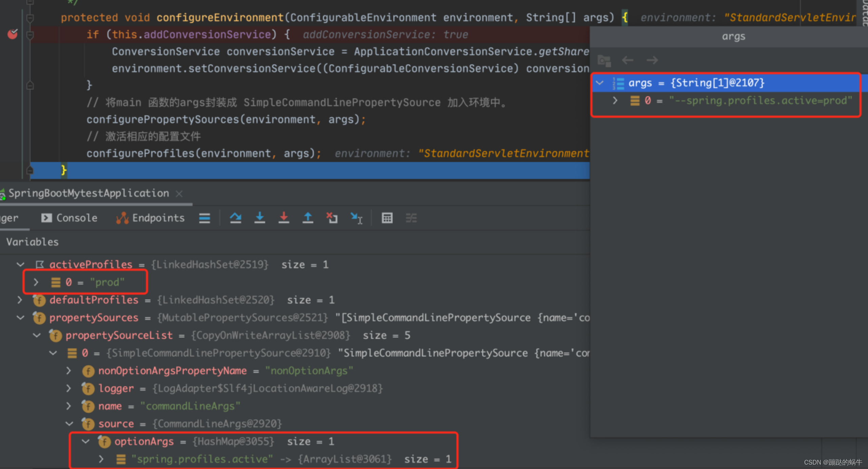This screenshot has width=868, height=469.
Task: Expand the defaultProfiles node
Action: pos(20,300)
